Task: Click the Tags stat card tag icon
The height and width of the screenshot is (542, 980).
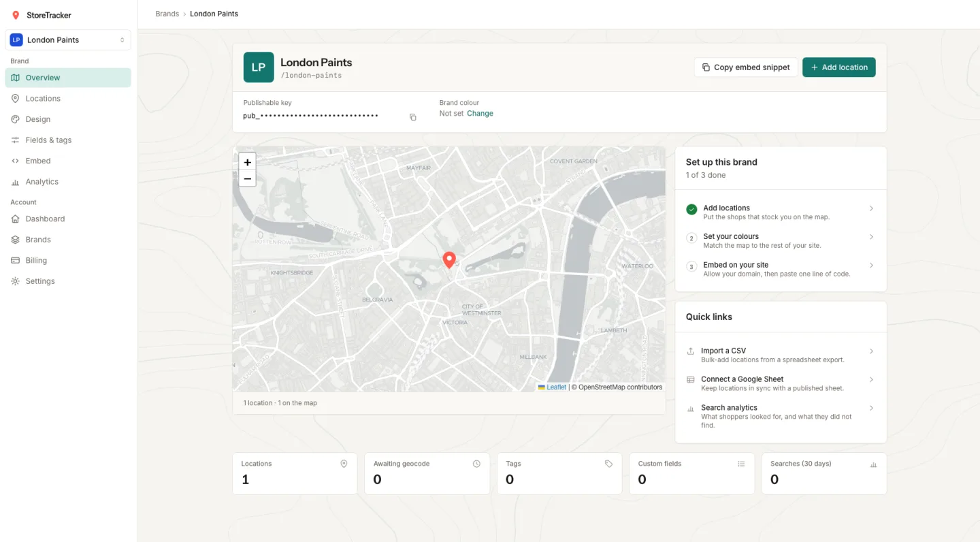Action: point(608,464)
